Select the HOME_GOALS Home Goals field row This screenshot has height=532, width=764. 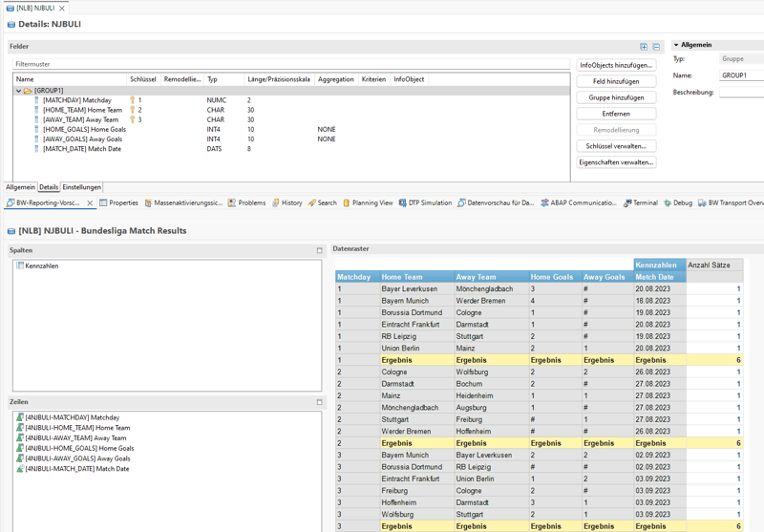[84, 130]
